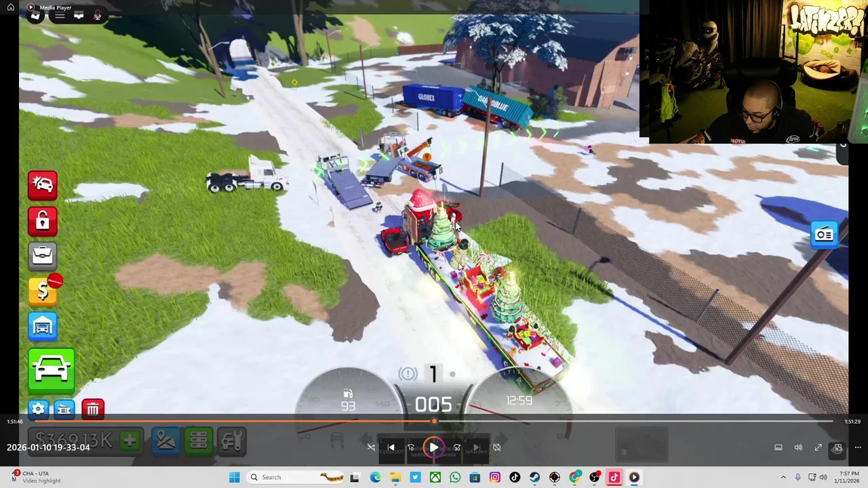Open the yellow dollar money icon
The width and height of the screenshot is (868, 488).
coord(43,291)
